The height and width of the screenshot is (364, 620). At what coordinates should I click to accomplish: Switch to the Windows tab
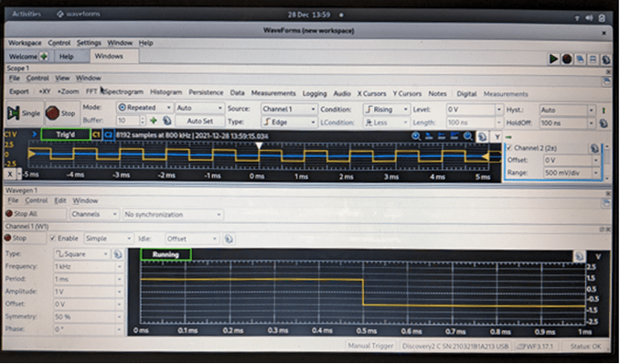click(x=114, y=56)
